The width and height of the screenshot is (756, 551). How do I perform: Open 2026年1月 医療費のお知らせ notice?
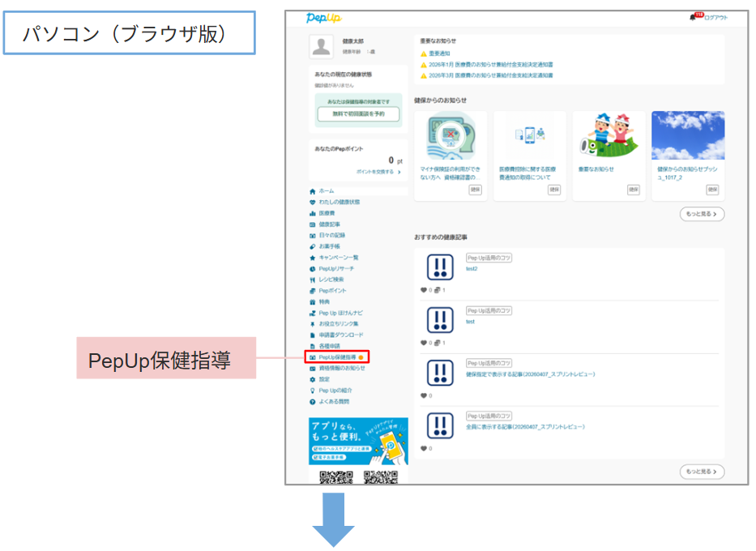(x=491, y=65)
